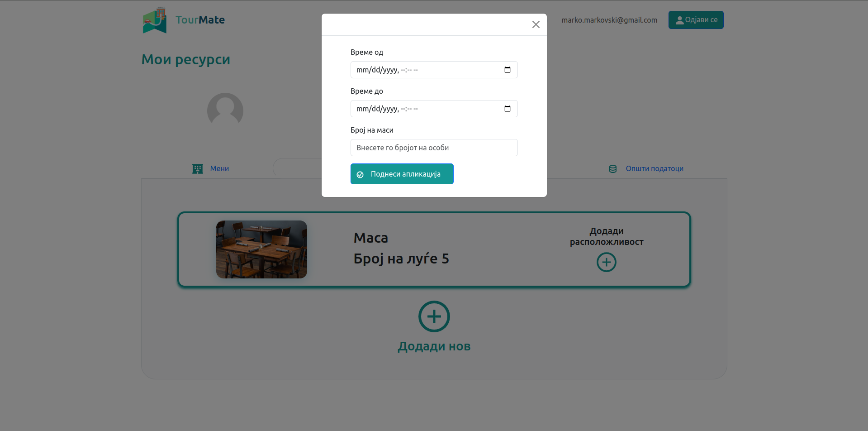This screenshot has height=431, width=868.
Task: Log out using the Одјави се button
Action: (x=696, y=20)
